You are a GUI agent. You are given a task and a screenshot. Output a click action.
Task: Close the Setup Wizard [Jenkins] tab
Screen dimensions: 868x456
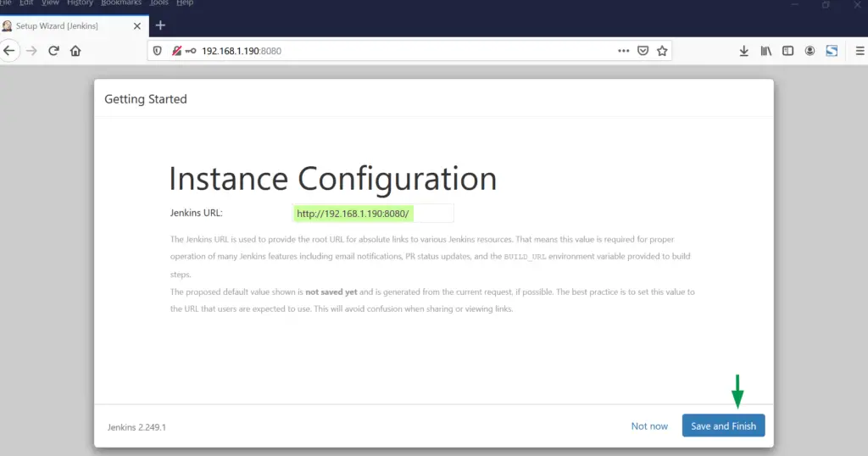[137, 25]
